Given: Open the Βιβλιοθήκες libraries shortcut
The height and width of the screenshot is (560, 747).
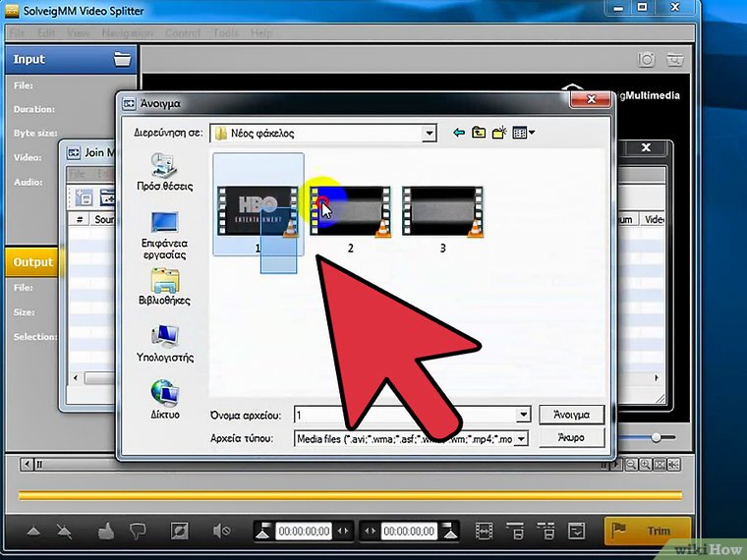Looking at the screenshot, I should (164, 287).
